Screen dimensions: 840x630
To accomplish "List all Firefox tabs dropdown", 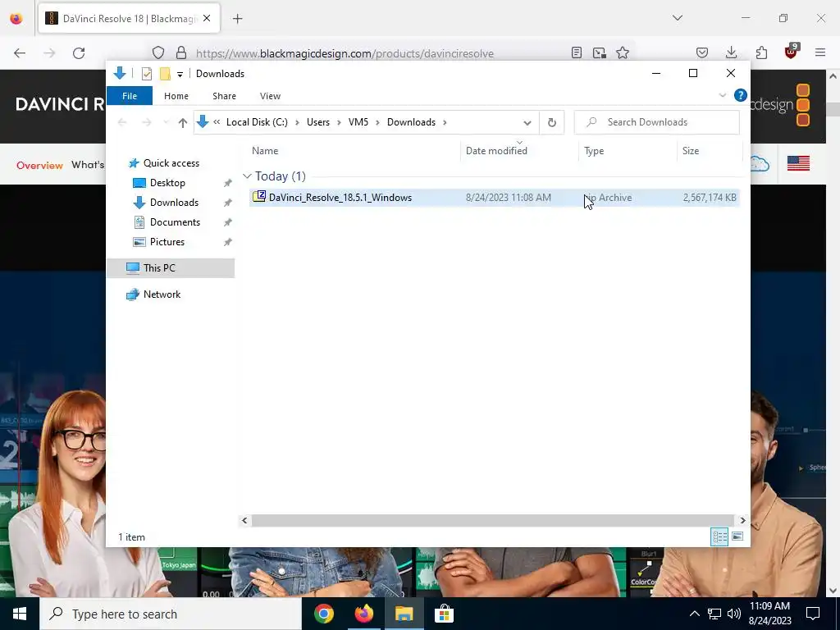I will click(678, 18).
